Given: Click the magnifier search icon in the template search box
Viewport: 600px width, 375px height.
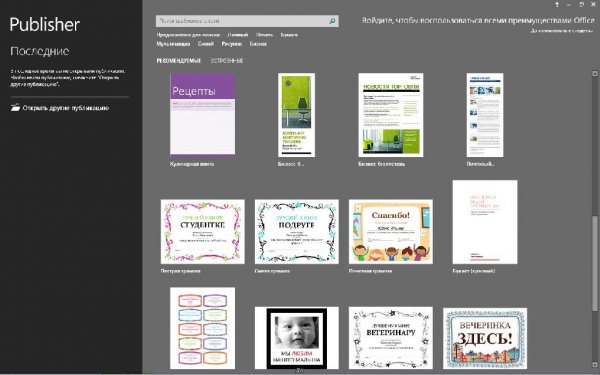Looking at the screenshot, I should pos(332,21).
